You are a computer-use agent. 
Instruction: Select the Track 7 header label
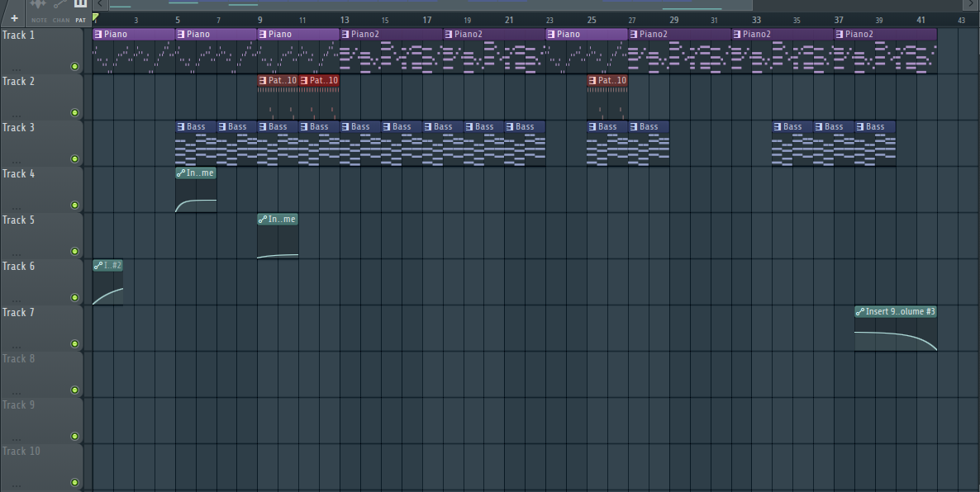19,312
